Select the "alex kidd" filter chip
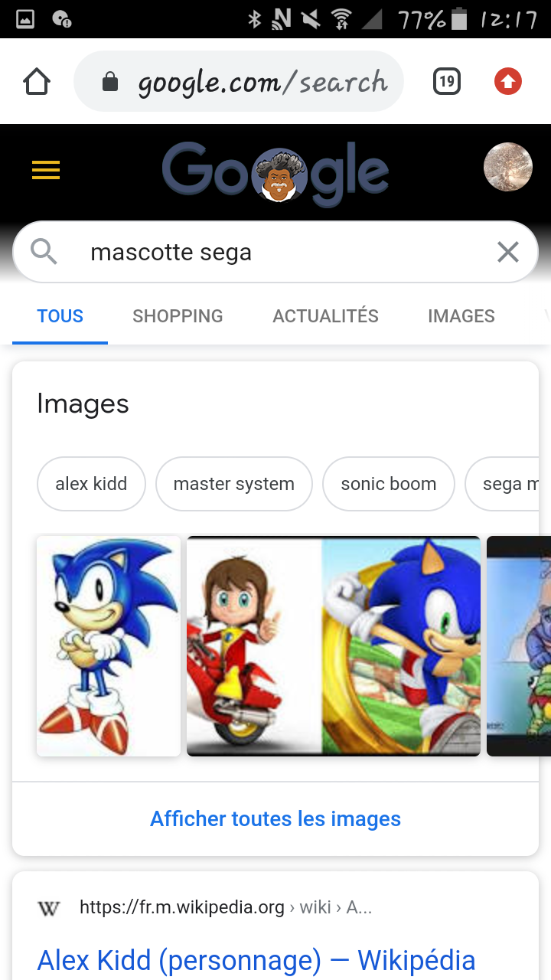 pyautogui.click(x=91, y=484)
